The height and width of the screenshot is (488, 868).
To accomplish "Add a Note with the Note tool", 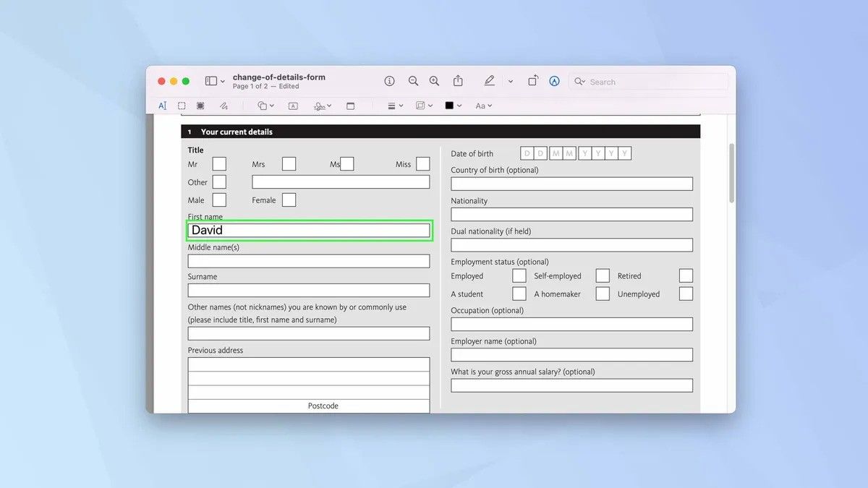I will (351, 106).
